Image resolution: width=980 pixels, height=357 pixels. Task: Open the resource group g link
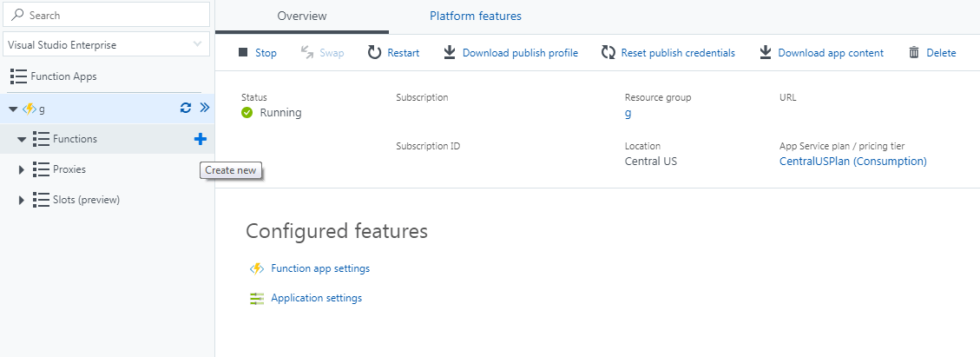[628, 113]
